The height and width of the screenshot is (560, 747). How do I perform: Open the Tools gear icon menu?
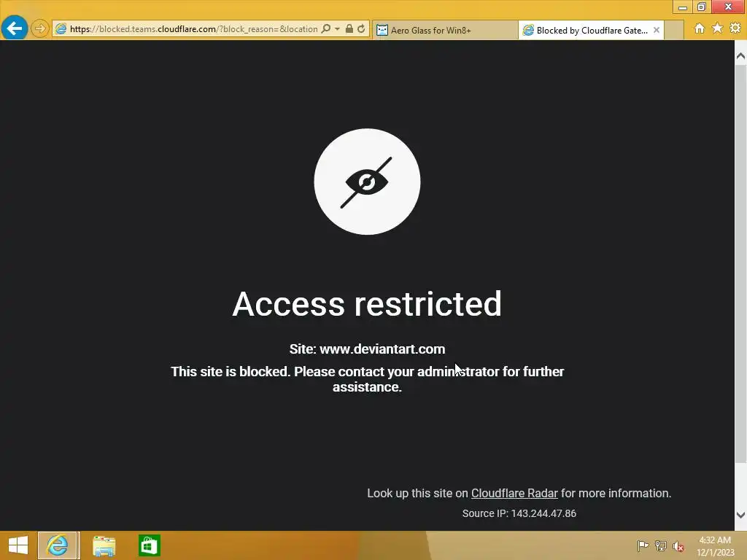(735, 28)
